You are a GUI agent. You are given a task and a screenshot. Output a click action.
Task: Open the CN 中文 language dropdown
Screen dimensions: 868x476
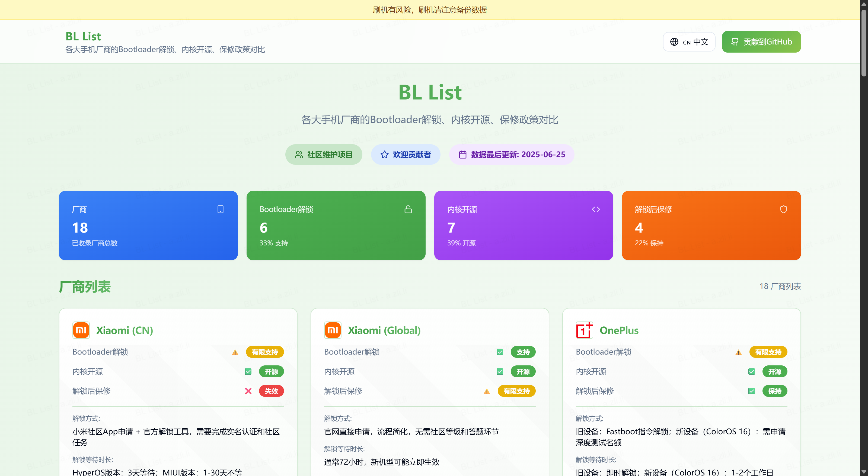689,41
